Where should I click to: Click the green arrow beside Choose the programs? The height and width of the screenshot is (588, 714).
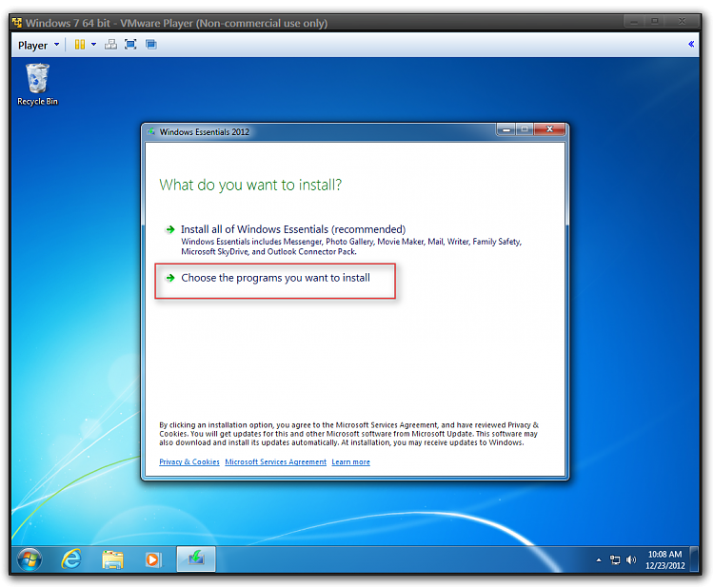169,278
